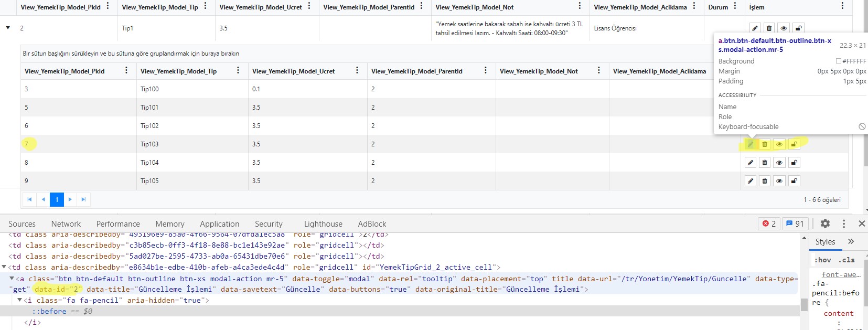Screen dimensions: 868x330
Task: Switch to the Network tab
Action: tap(66, 224)
